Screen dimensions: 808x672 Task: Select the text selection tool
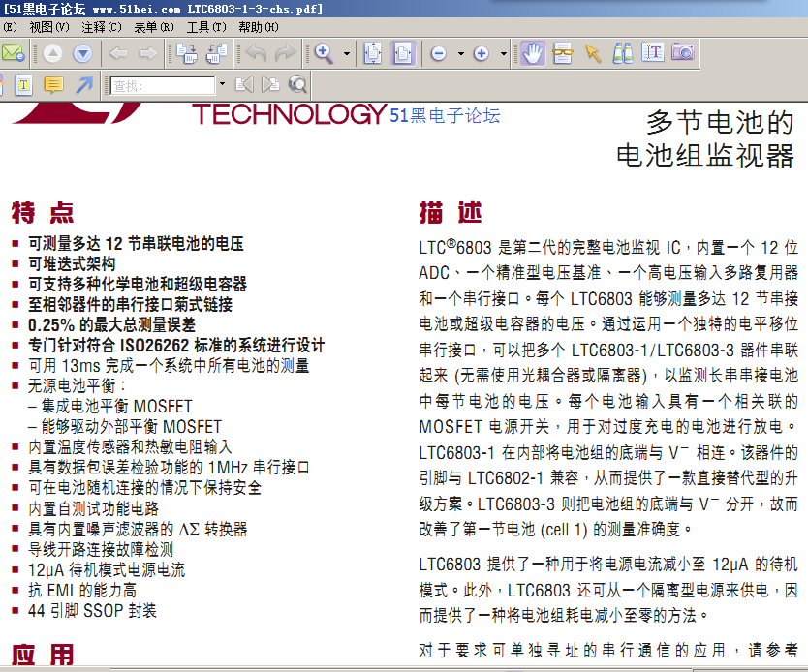653,53
